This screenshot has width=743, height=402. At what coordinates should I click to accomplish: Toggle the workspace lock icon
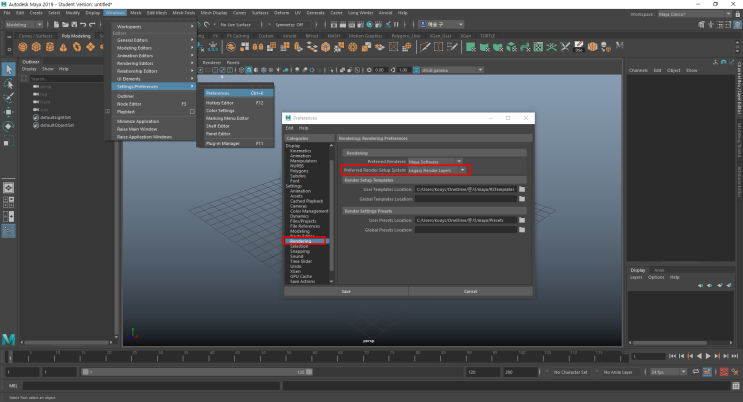click(x=737, y=14)
